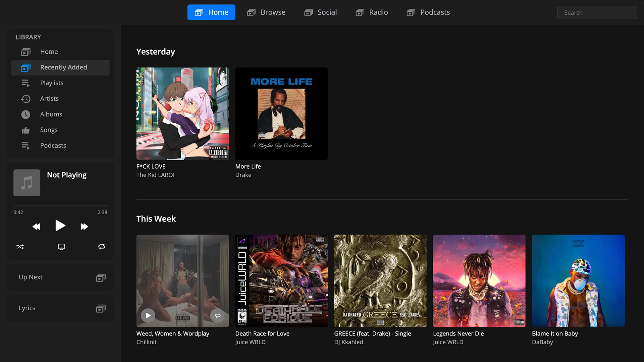
Task: Click the Chillinit artist name
Action: (x=147, y=342)
